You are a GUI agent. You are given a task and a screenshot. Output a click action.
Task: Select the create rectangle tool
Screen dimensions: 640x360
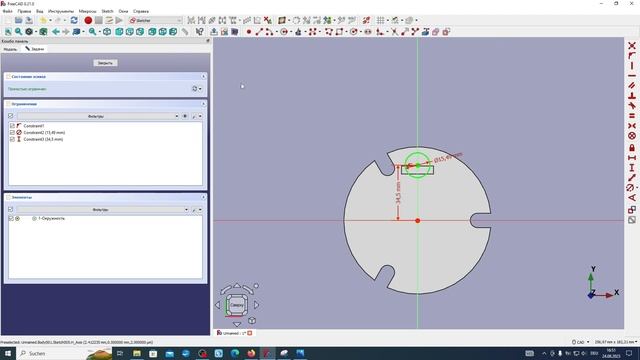tap(339, 31)
